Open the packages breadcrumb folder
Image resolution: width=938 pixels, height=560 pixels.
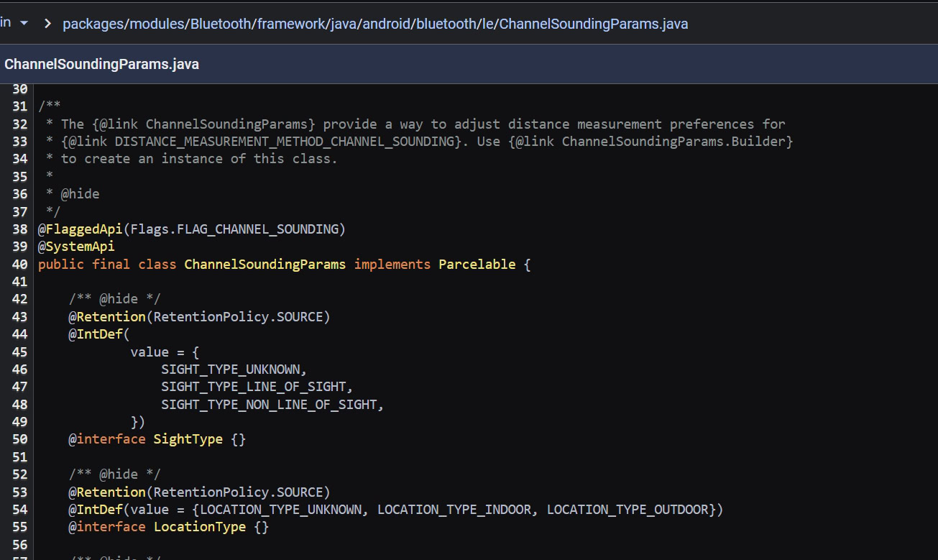(x=92, y=24)
